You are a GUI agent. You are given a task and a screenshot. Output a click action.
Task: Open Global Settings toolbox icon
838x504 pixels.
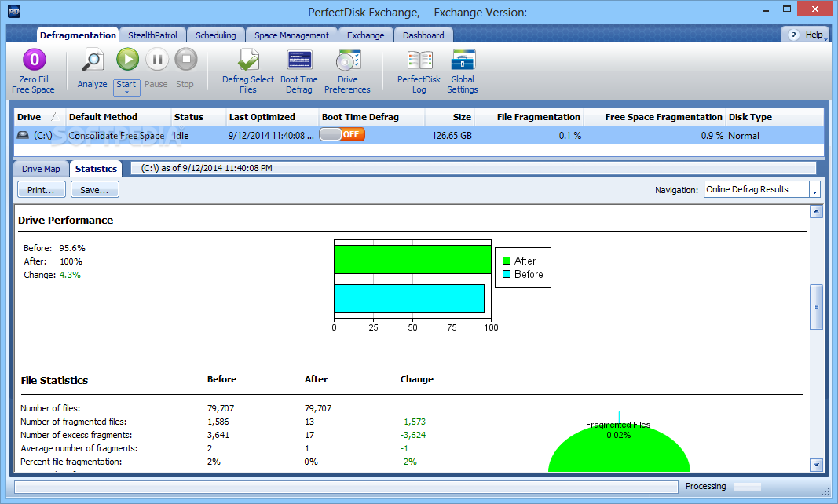463,60
